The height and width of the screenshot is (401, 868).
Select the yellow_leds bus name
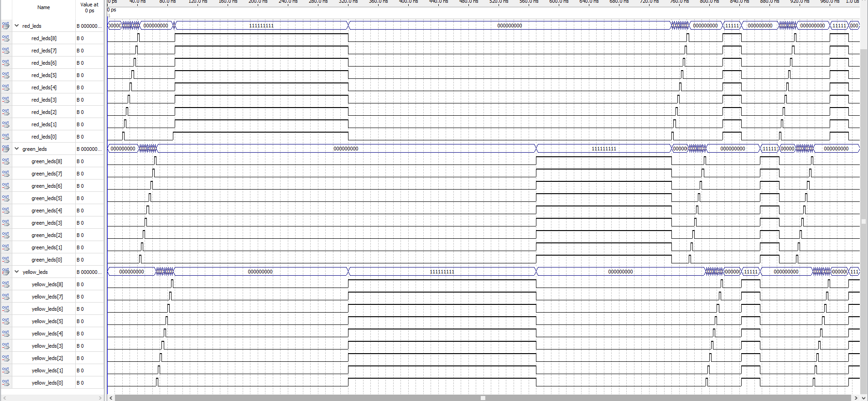35,272
